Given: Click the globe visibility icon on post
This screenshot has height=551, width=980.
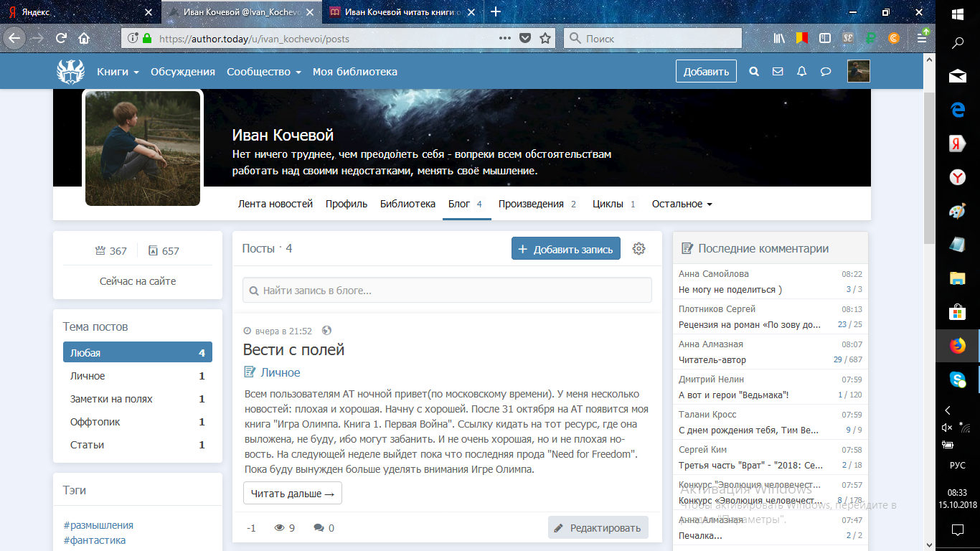Looking at the screenshot, I should coord(327,331).
